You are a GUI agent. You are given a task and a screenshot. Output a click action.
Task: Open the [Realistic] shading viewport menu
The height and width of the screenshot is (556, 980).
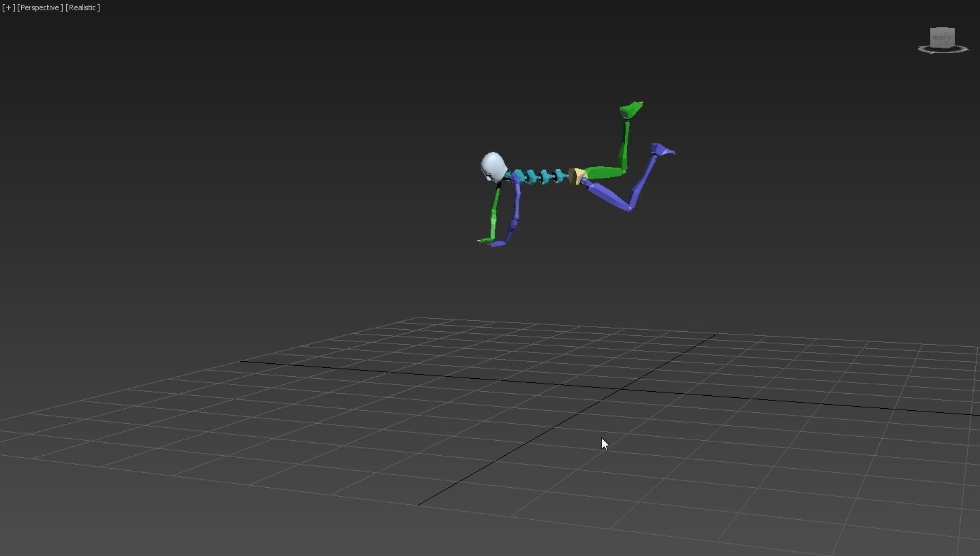click(82, 7)
